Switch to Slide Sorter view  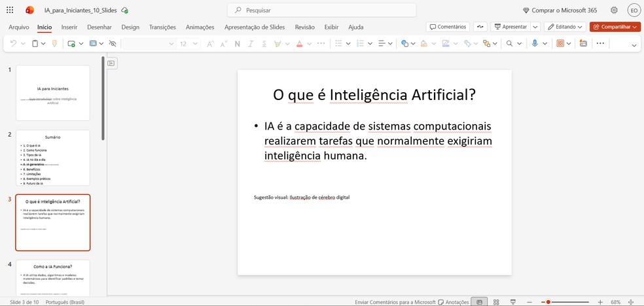point(496,302)
